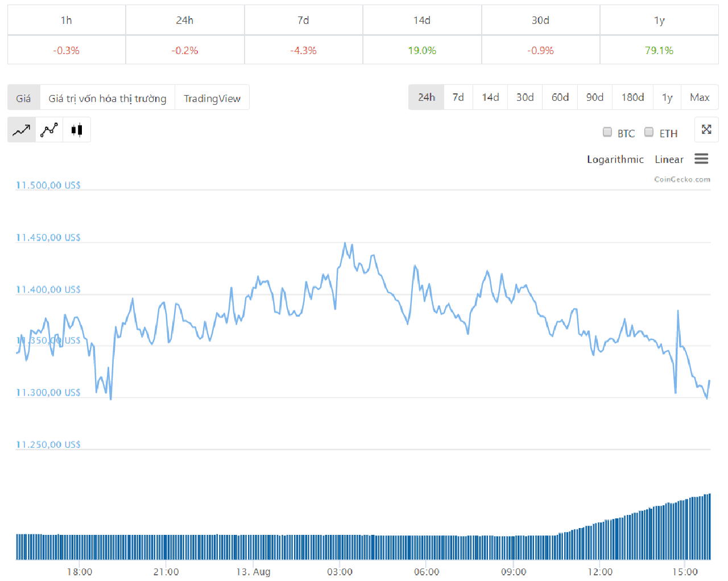Click the 79.1% 1y change value
Screen dimensions: 728x581
(659, 51)
